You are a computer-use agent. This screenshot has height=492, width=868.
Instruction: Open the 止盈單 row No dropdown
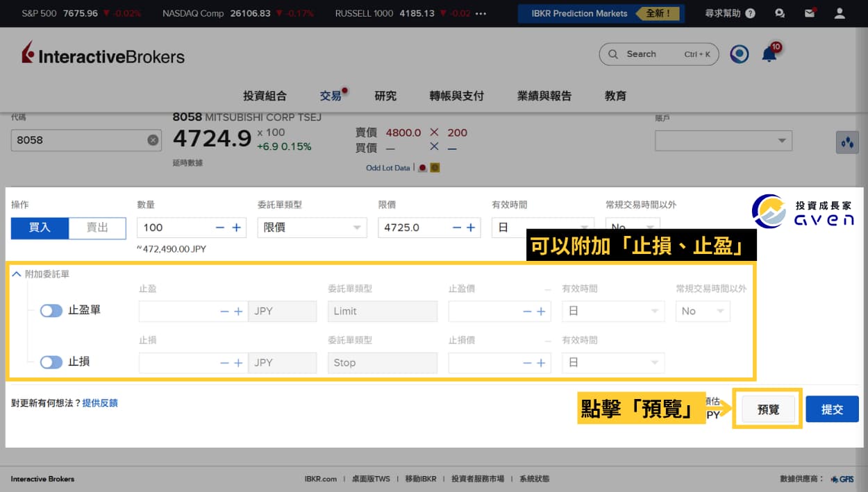click(703, 312)
